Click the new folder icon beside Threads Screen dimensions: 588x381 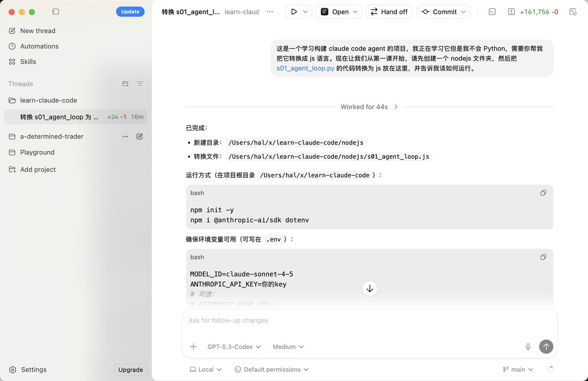(125, 84)
